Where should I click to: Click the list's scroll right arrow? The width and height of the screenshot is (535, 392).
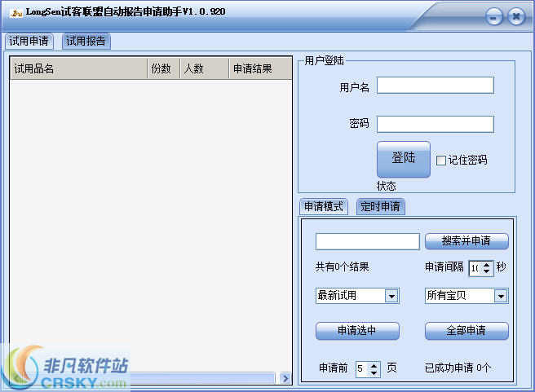pyautogui.click(x=285, y=378)
